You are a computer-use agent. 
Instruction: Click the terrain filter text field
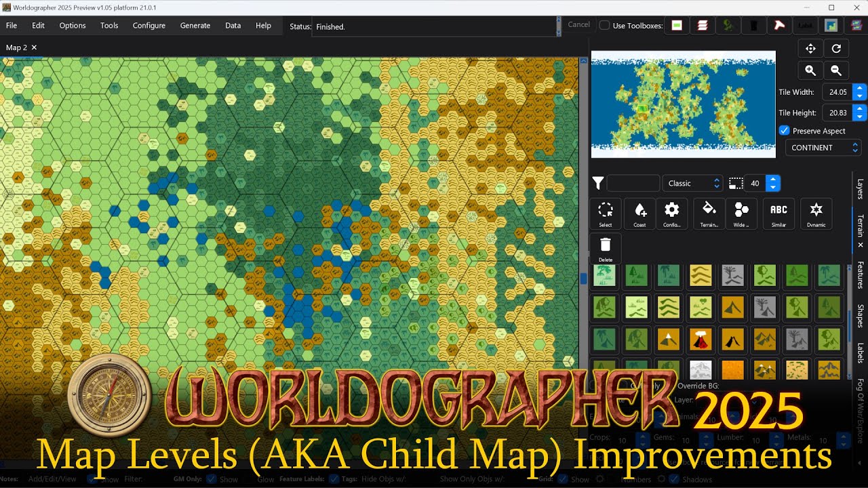point(633,183)
